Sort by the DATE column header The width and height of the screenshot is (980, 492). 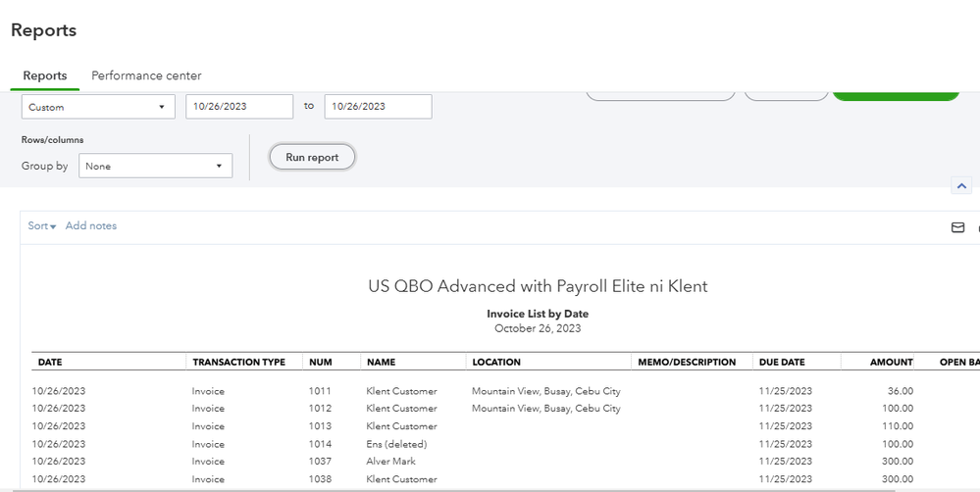click(50, 363)
